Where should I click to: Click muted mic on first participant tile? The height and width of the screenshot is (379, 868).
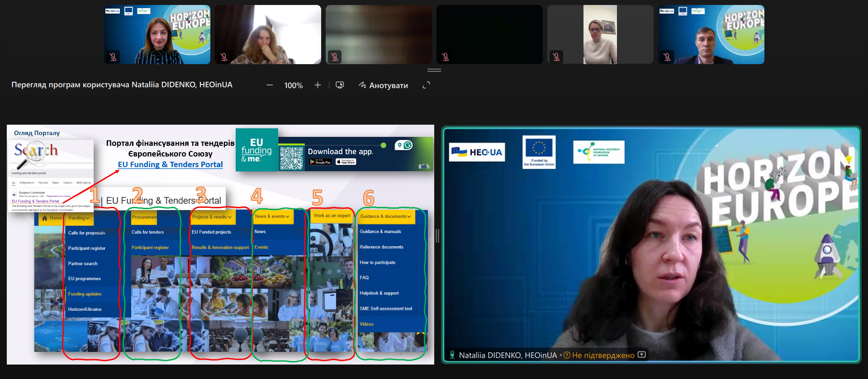click(x=113, y=57)
